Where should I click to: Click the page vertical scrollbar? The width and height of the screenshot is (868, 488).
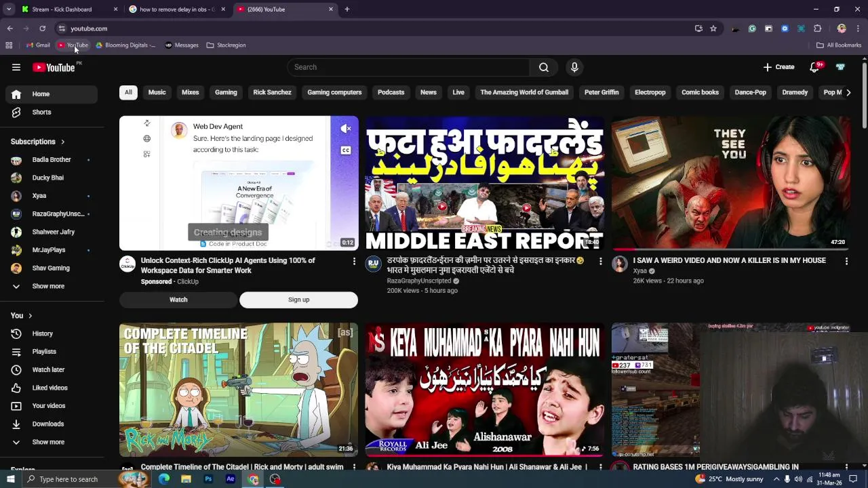point(864,95)
